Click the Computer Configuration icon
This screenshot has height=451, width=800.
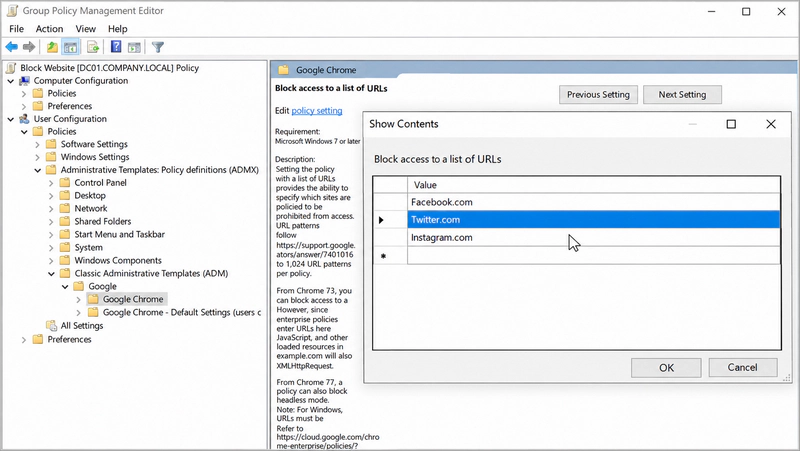tap(24, 81)
